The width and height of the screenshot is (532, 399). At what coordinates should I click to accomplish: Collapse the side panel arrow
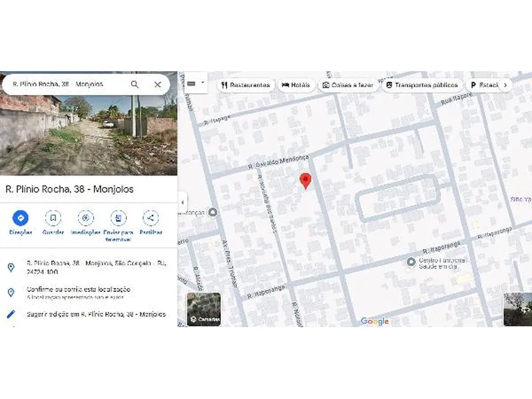click(182, 203)
